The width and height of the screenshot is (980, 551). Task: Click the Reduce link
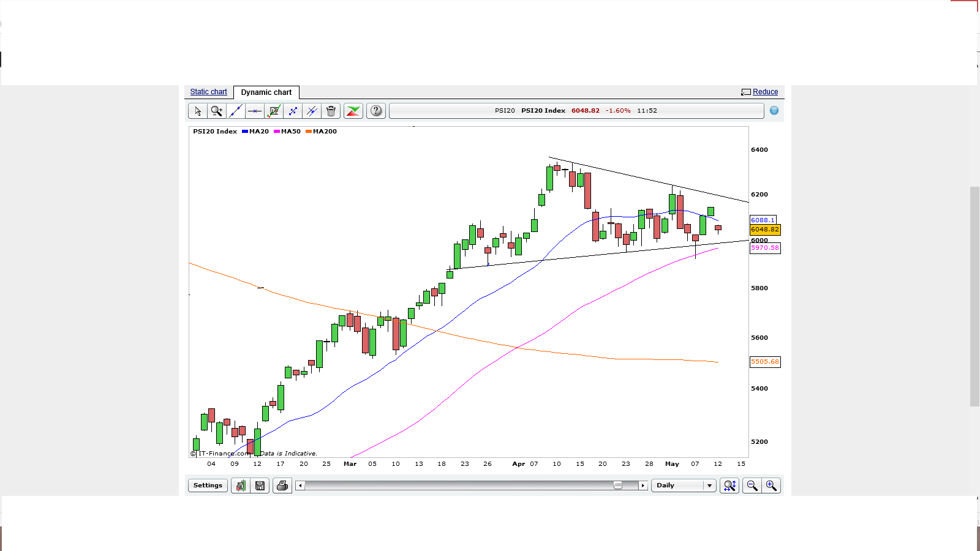(x=765, y=92)
